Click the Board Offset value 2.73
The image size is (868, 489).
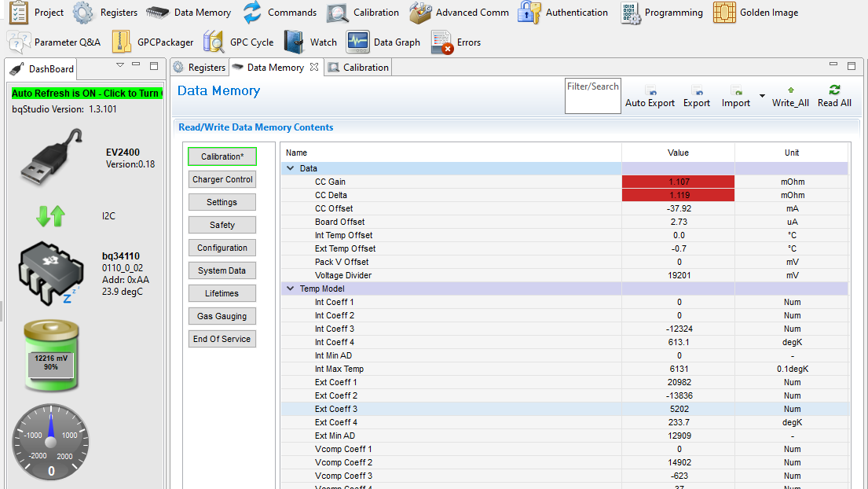coord(678,222)
